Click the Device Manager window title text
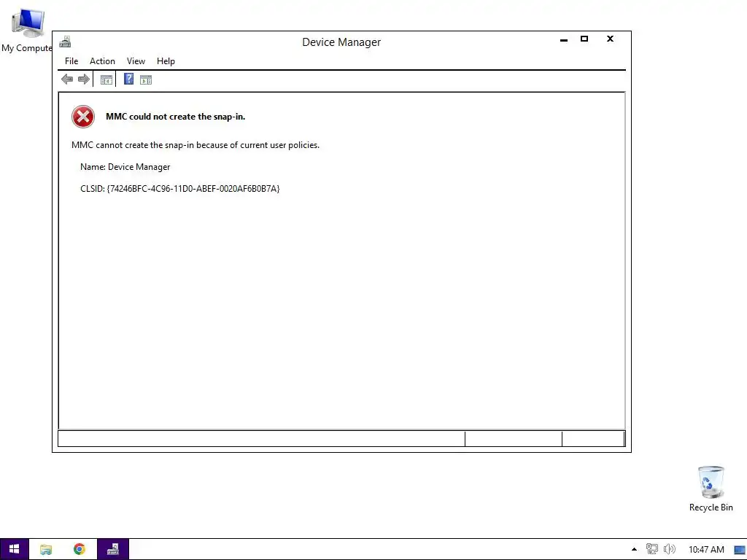The width and height of the screenshot is (747, 560). [341, 42]
